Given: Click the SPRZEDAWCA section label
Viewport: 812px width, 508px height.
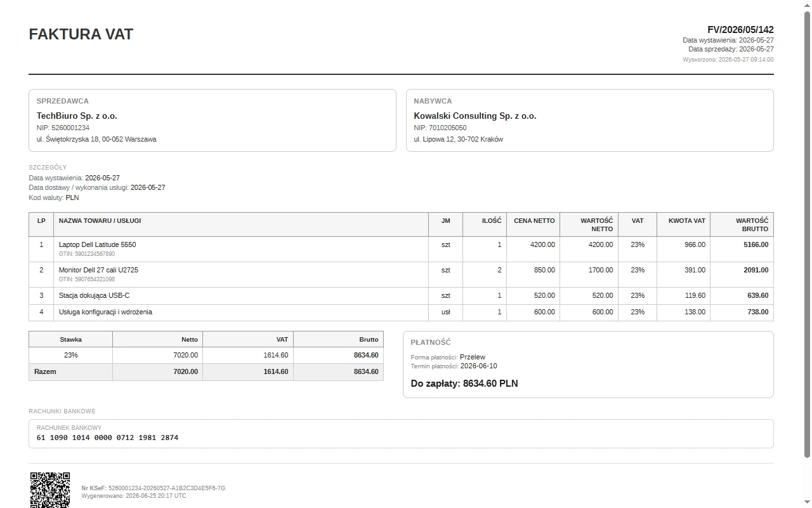Looking at the screenshot, I should pos(63,101).
